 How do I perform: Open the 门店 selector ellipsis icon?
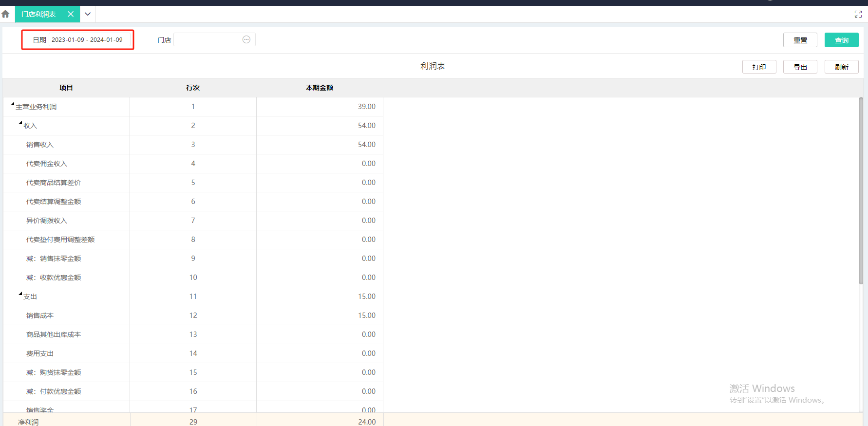pyautogui.click(x=246, y=39)
